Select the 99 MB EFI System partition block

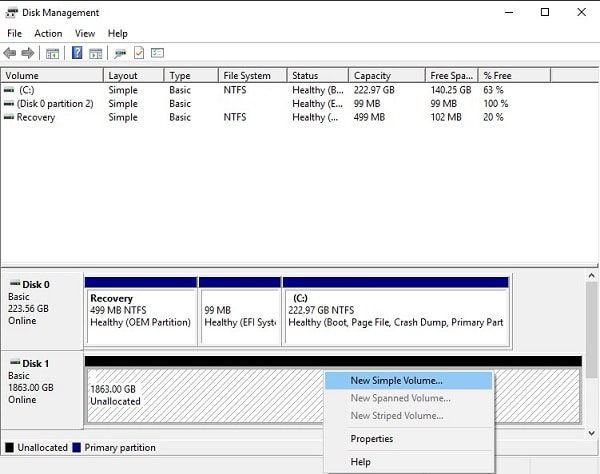[x=240, y=311]
